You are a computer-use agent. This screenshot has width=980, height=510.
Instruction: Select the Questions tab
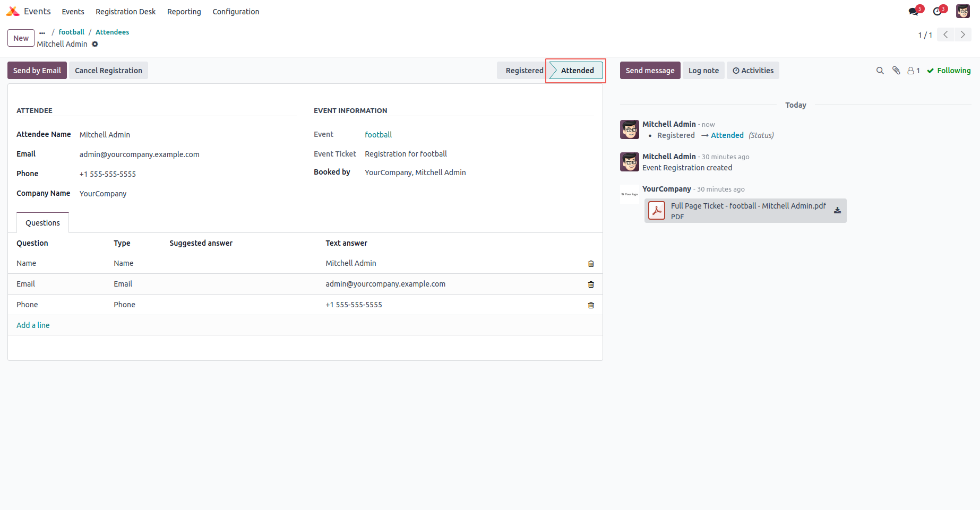coord(42,223)
